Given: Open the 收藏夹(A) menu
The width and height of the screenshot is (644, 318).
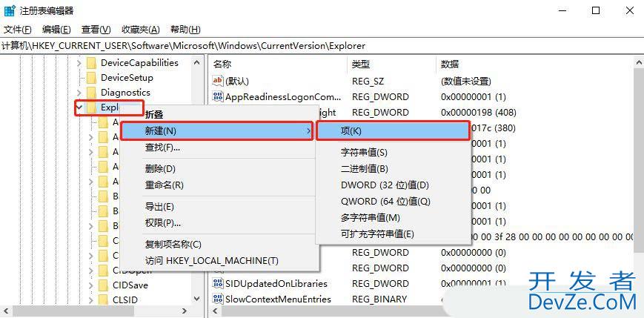Looking at the screenshot, I should pos(141,30).
